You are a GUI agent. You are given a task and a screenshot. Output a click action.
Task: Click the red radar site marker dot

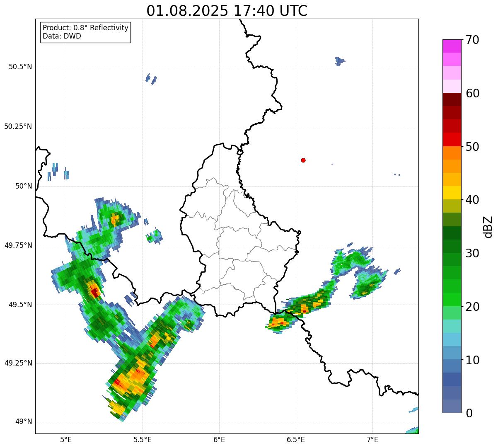pos(303,160)
